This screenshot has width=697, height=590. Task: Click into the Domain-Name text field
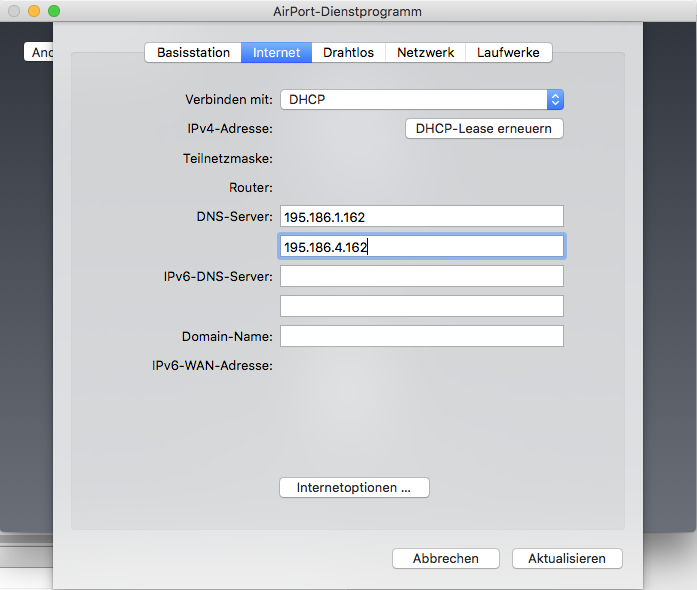[x=421, y=336]
